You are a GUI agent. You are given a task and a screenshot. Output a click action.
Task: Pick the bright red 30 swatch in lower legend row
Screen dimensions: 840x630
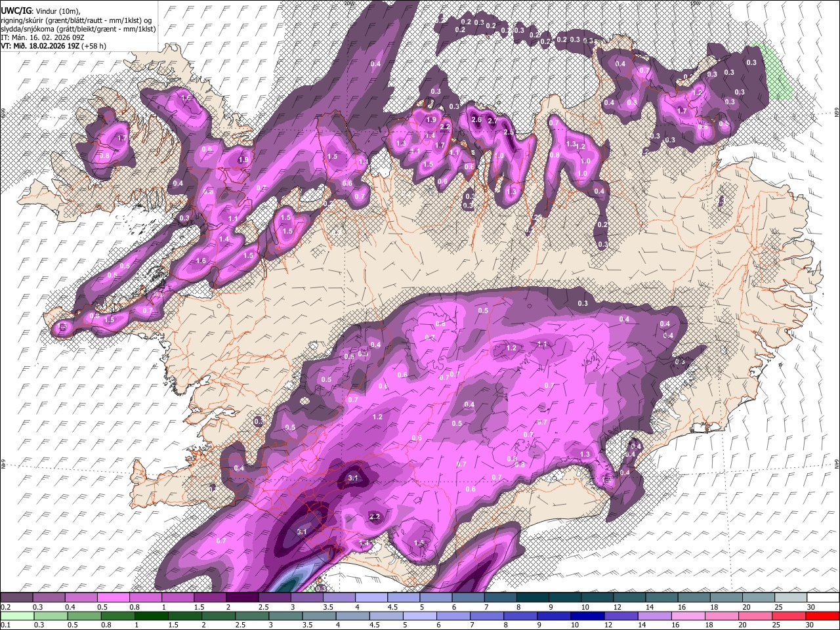click(822, 616)
